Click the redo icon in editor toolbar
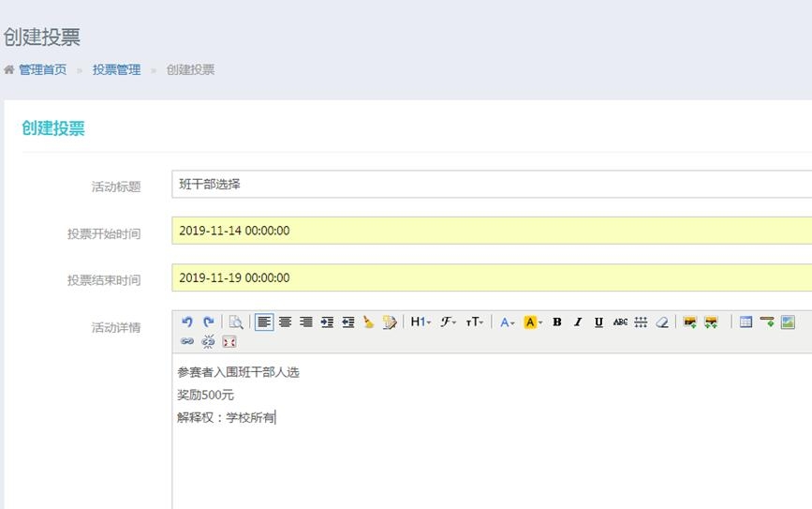812x509 pixels. [x=208, y=322]
